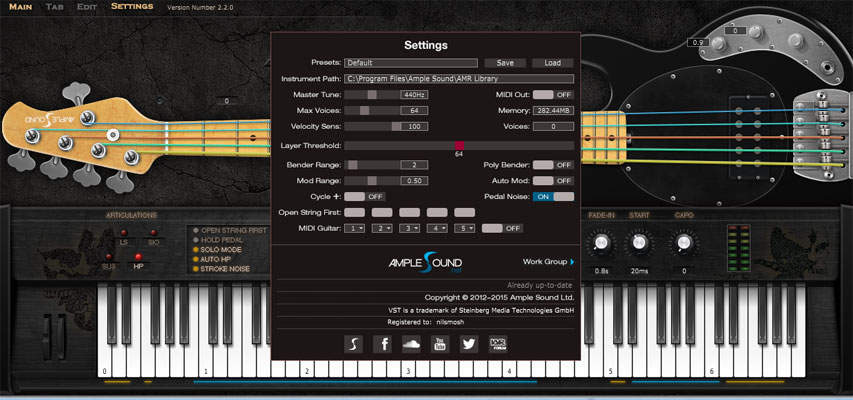Toggle the SUS articulation LED
Image resolution: width=853 pixels, height=400 pixels.
(108, 257)
